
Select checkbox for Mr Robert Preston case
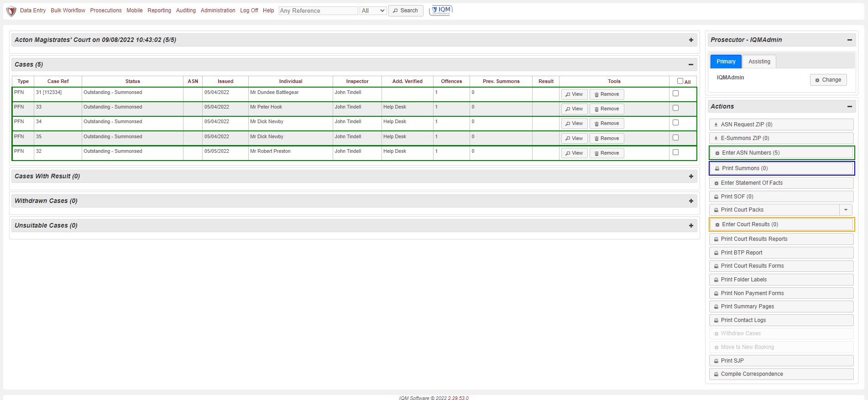coord(675,152)
